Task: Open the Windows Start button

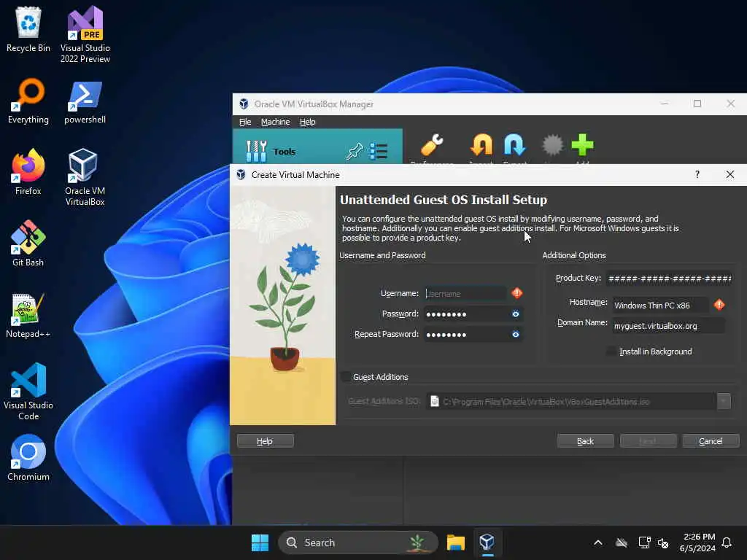Action: (x=260, y=542)
